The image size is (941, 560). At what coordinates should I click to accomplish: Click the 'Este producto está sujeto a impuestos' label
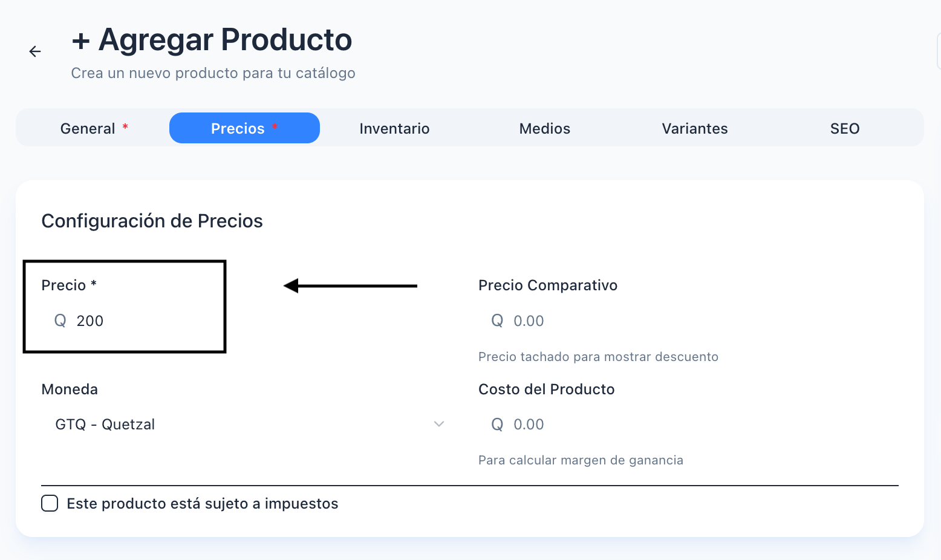pos(202,504)
